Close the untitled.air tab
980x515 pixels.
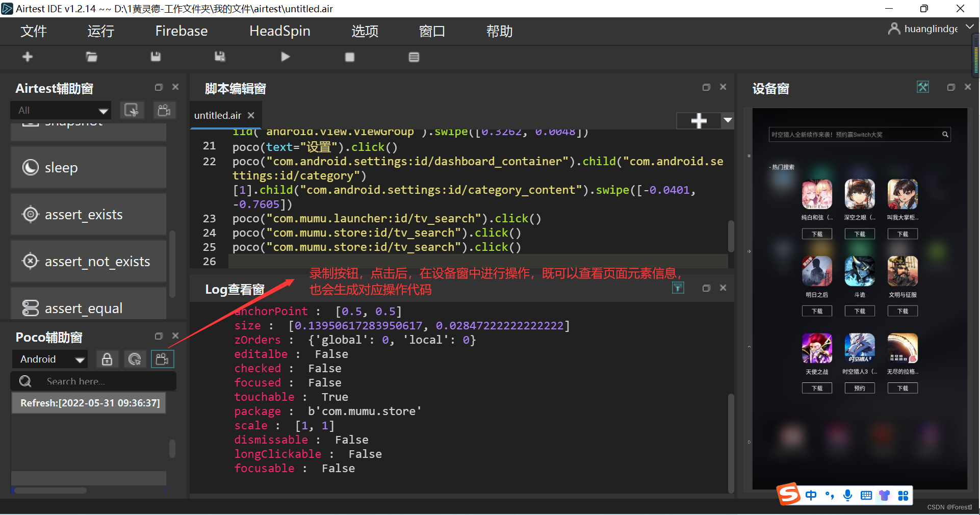(x=251, y=115)
